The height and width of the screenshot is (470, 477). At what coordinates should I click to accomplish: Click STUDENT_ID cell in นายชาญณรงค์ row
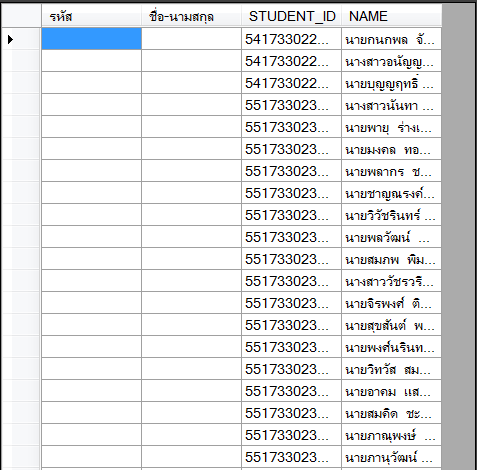(291, 193)
